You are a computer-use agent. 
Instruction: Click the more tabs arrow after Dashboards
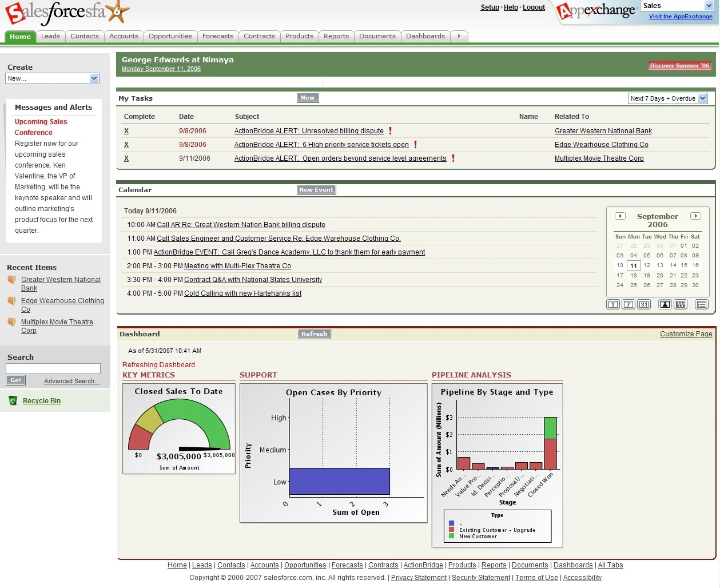pos(459,36)
